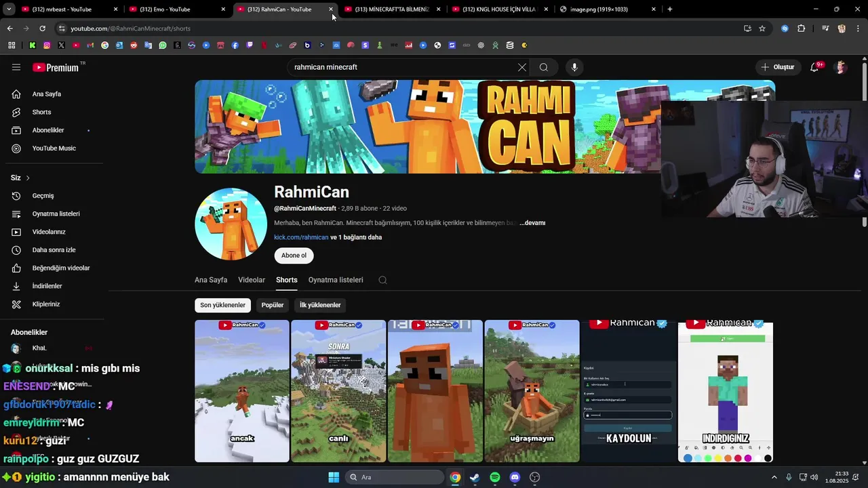Image resolution: width=868 pixels, height=488 pixels.
Task: Open Spotify from the Windows taskbar
Action: (x=495, y=477)
